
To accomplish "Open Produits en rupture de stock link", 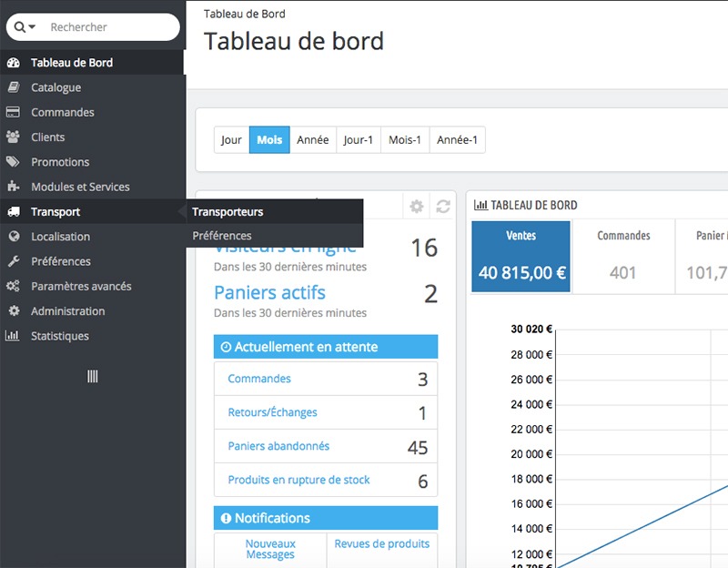I will (x=298, y=480).
